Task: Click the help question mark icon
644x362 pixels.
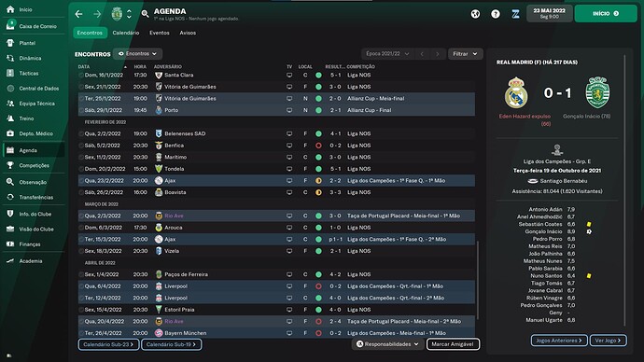Action: 496,14
